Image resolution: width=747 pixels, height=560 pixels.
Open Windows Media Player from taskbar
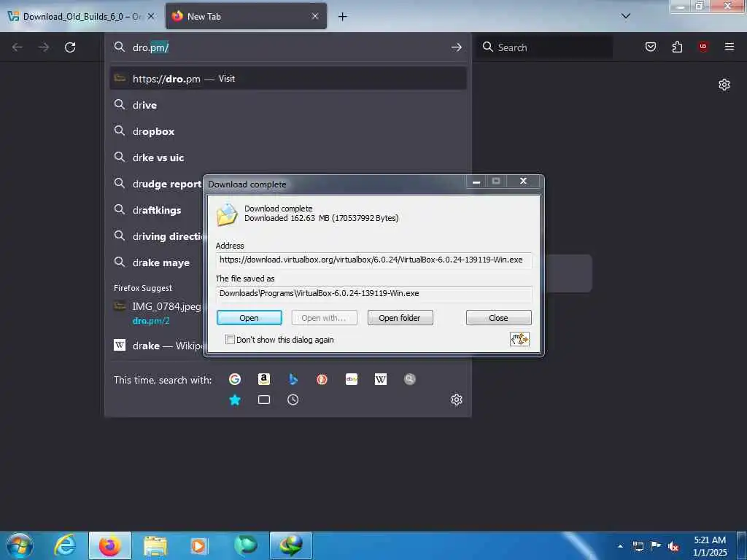[x=198, y=546]
